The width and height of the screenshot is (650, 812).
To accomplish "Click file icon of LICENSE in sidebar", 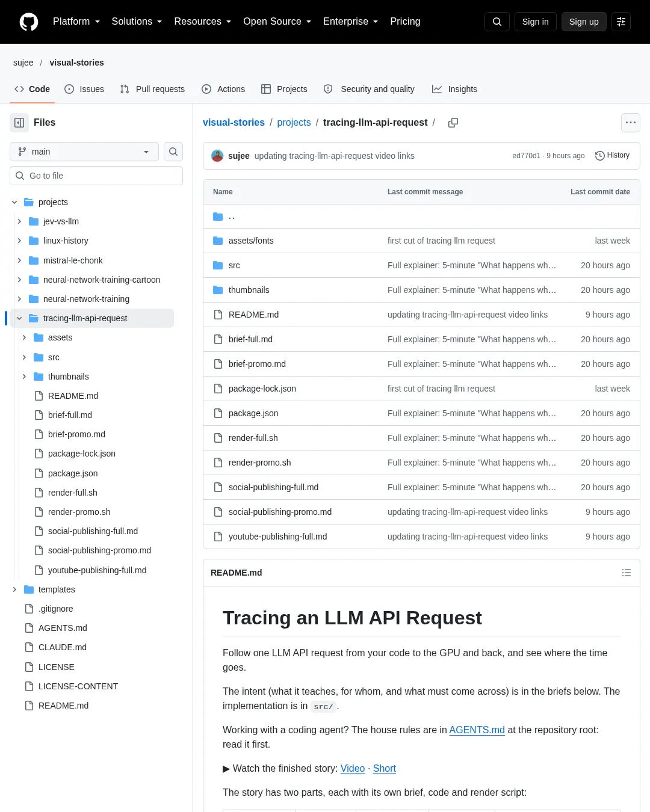I will point(29,667).
